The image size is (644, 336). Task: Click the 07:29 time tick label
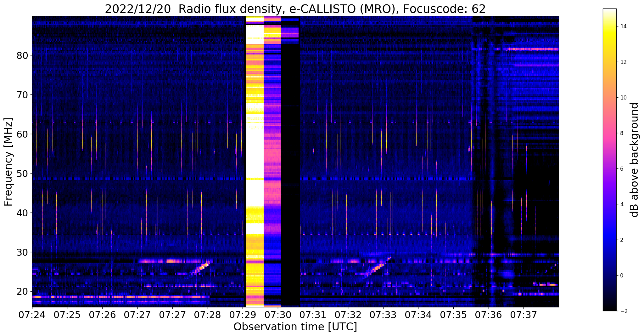pos(243,315)
